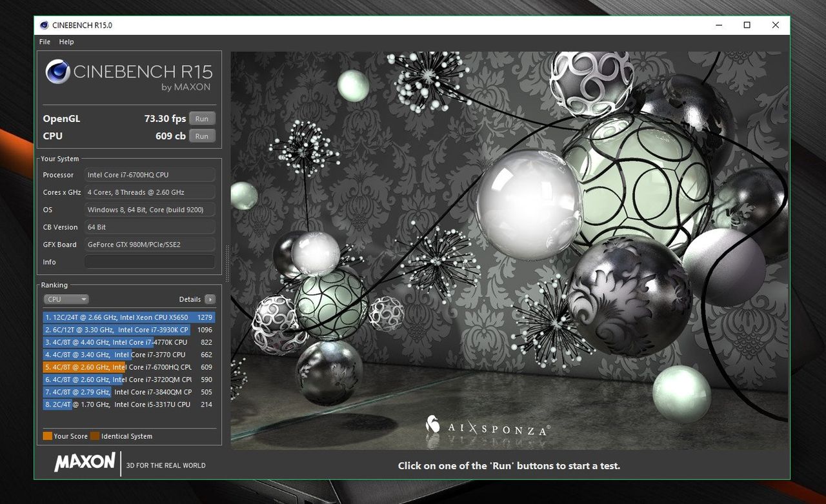Select ranking entry Core i7-3770
826x504 pixels.
[x=129, y=354]
